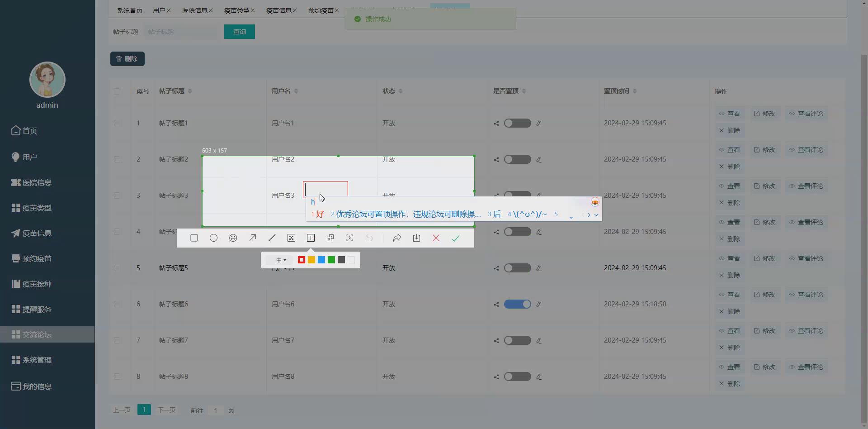Viewport: 868px width, 429px height.
Task: Select the rectangle annotation tool
Action: pos(194,238)
